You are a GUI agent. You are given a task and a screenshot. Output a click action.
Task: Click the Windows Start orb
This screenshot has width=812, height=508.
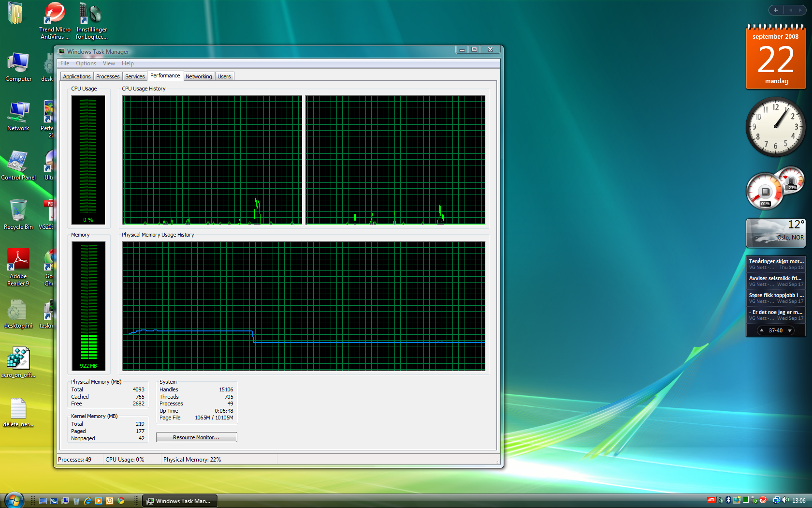(14, 501)
